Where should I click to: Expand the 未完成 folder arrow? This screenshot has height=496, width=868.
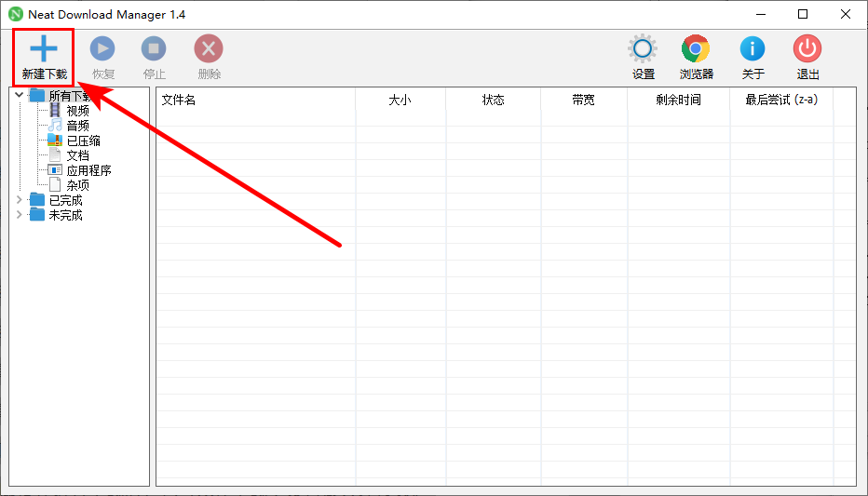[x=20, y=215]
